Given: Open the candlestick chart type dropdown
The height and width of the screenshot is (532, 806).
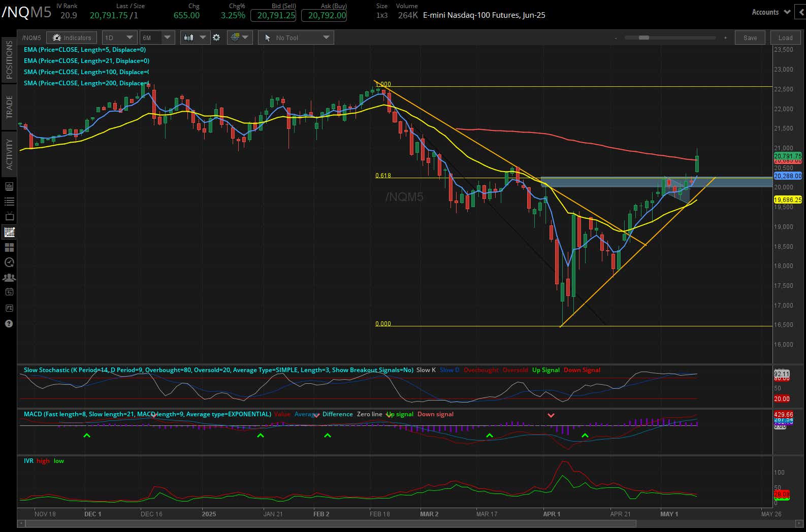Looking at the screenshot, I should click(195, 38).
